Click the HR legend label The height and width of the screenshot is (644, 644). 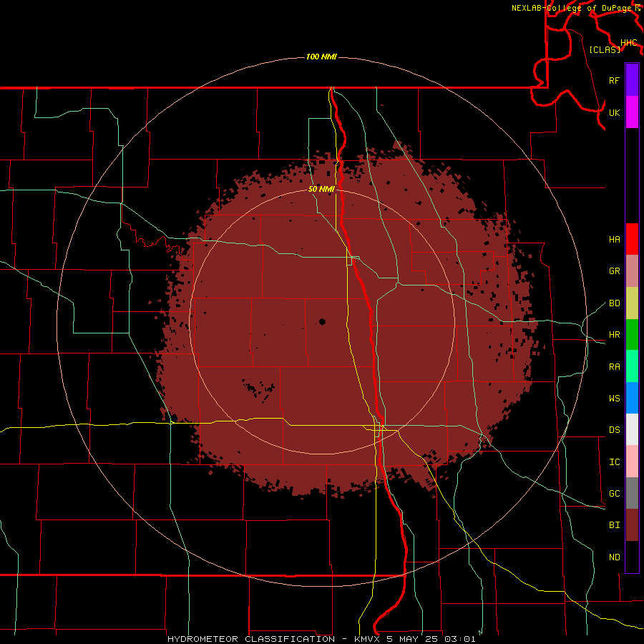point(614,335)
